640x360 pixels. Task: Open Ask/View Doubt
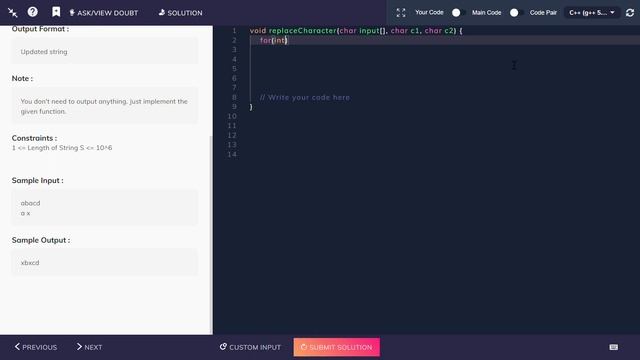104,13
